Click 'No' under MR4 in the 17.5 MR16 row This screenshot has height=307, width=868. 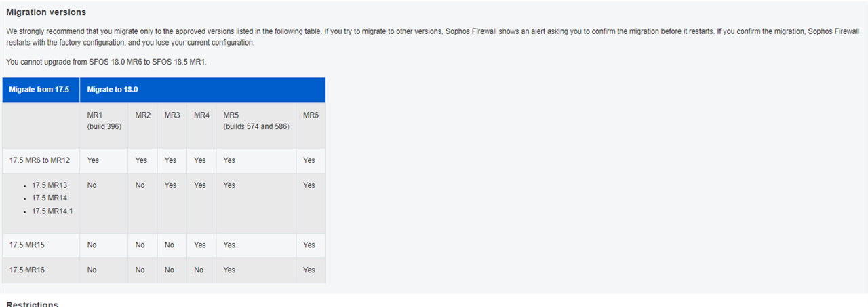coord(199,270)
